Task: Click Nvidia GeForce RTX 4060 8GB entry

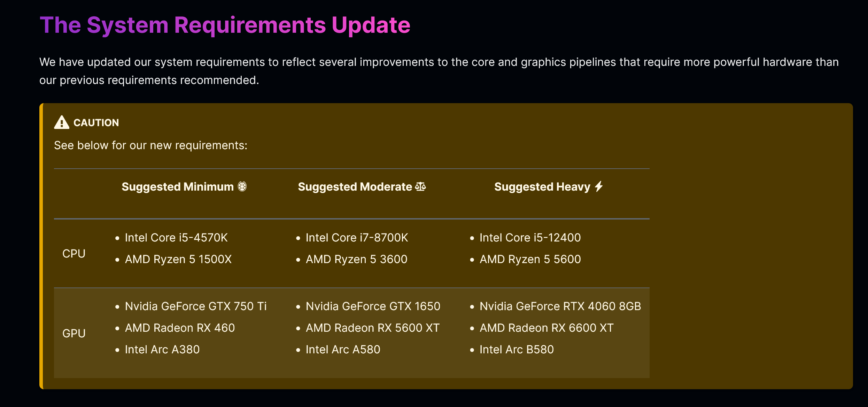Action: point(560,306)
